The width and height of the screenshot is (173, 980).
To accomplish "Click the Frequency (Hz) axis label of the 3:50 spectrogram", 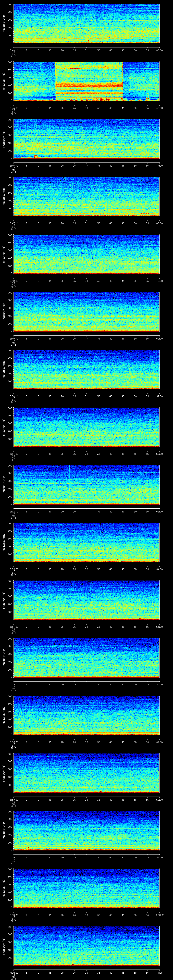I will pyautogui.click(x=4, y=369).
